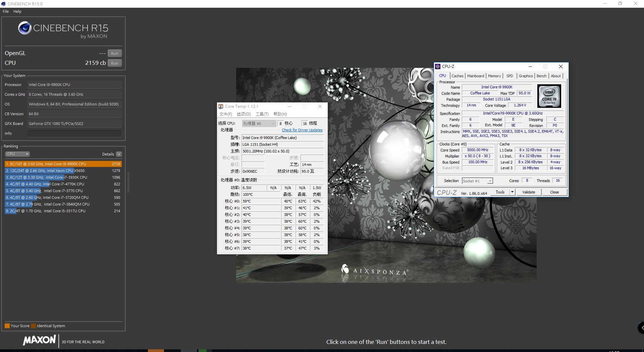
Task: Click the CPU-Z window title icon
Action: tap(438, 67)
